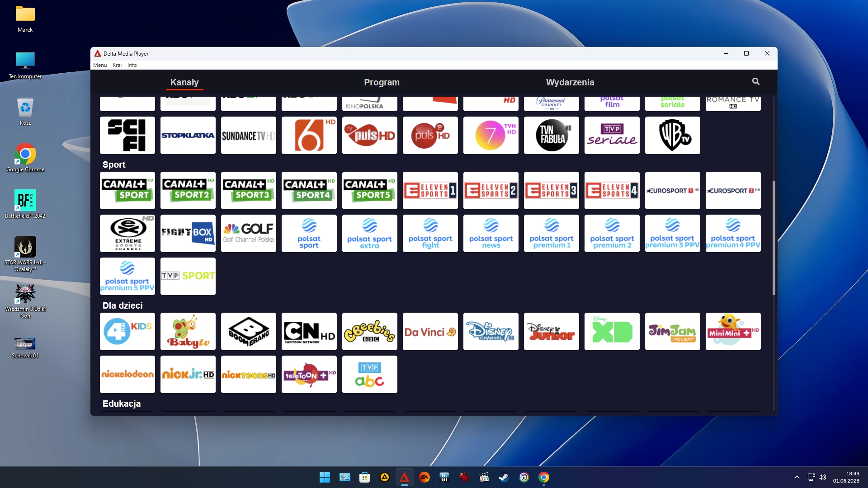Play the TVP Sport channel
Screen dimensions: 868x488
pos(188,277)
